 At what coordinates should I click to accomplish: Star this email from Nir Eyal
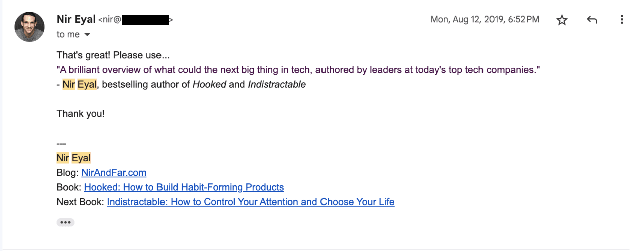point(562,20)
